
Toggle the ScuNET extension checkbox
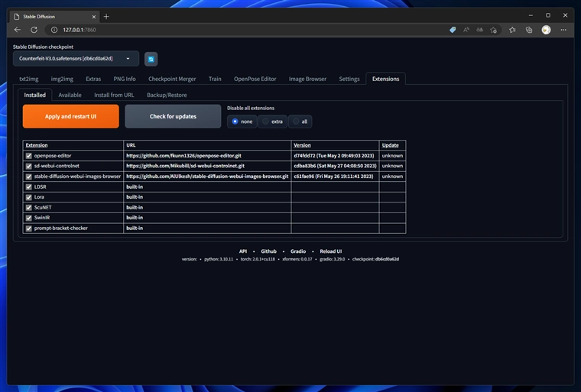tap(28, 208)
